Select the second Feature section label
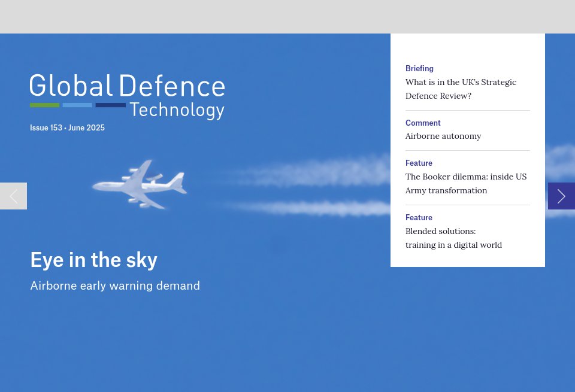The height and width of the screenshot is (392, 575). pyautogui.click(x=419, y=217)
